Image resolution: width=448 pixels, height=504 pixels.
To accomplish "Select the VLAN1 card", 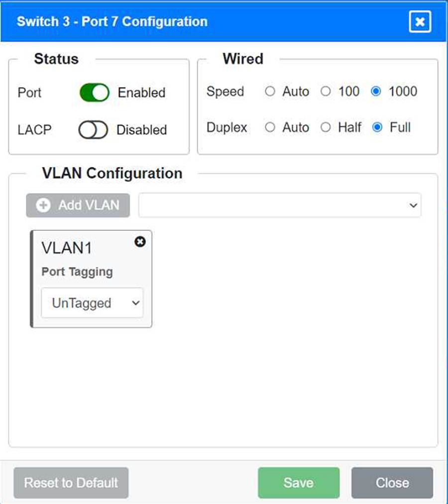I will [x=91, y=279].
